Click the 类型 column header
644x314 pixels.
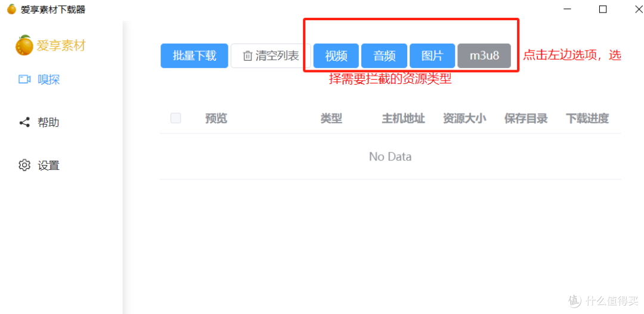click(332, 119)
